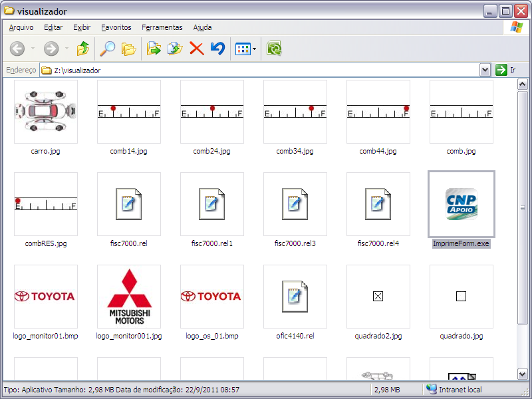
Task: Click the vertical scrollbar thumb
Action: tap(523, 207)
